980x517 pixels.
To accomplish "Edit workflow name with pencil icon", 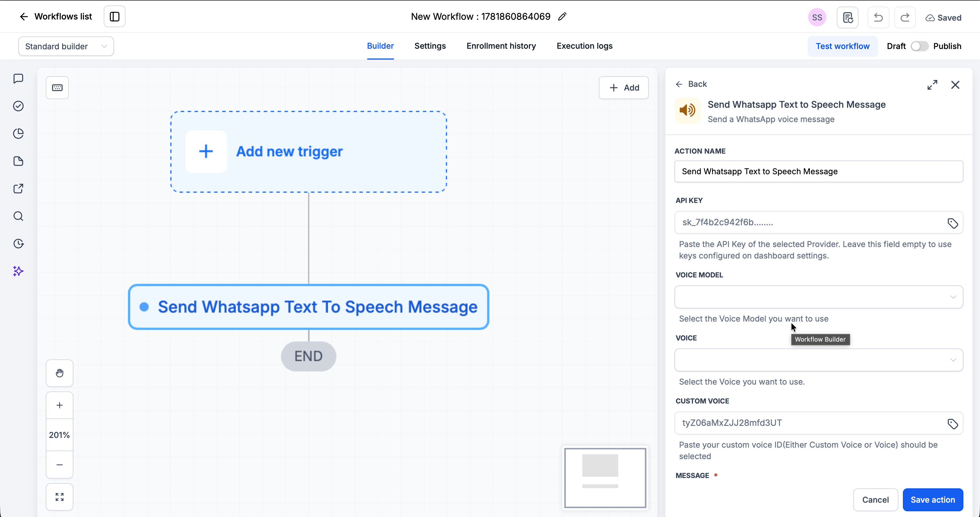I will click(562, 16).
